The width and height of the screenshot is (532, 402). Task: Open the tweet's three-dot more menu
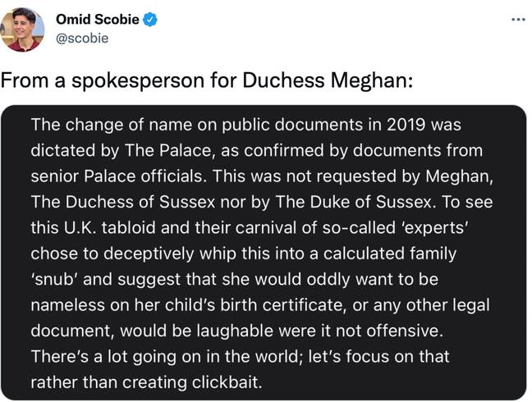point(518,20)
